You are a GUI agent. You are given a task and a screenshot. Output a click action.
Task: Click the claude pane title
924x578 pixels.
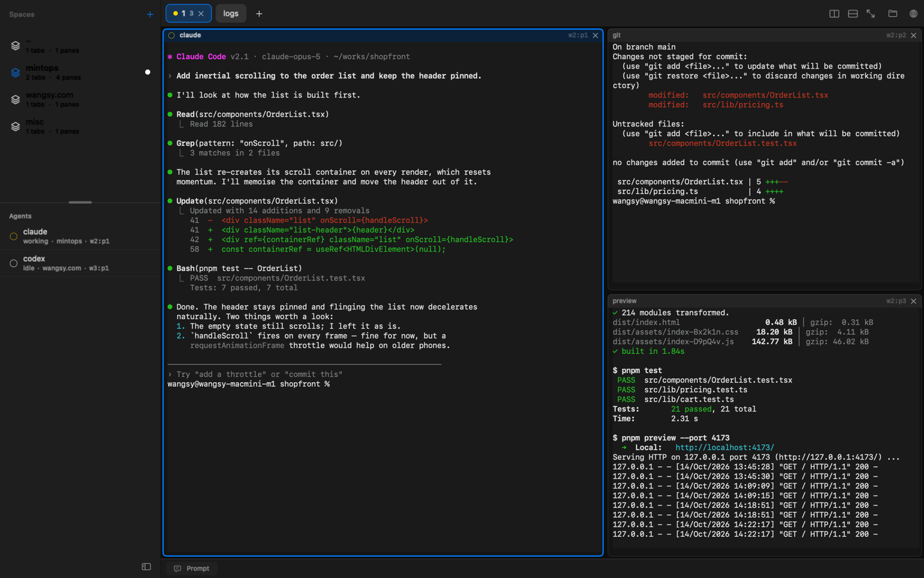pos(190,35)
